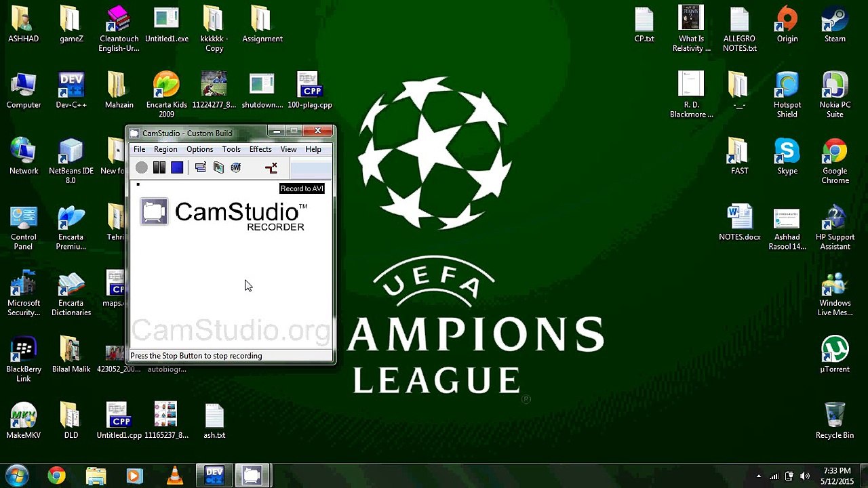This screenshot has height=488, width=868.
Task: Select the Skype desktop shortcut
Action: click(x=787, y=157)
